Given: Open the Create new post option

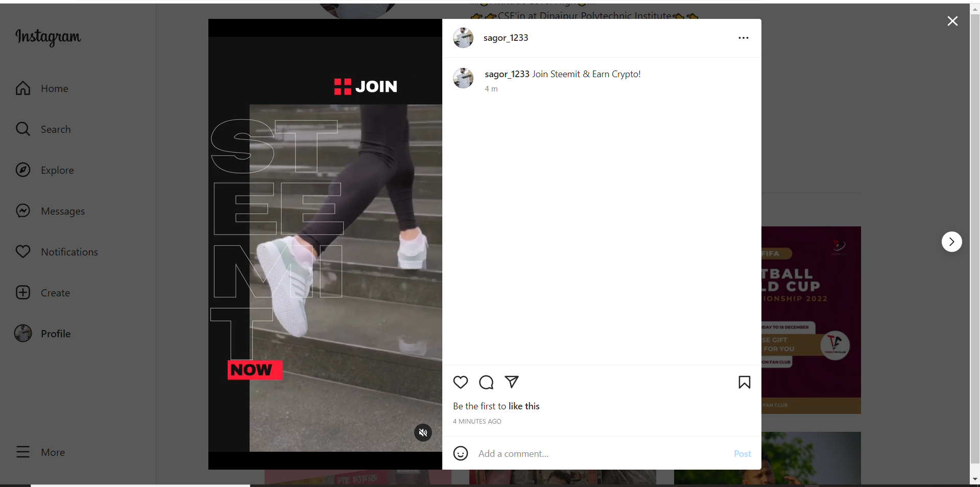Looking at the screenshot, I should pos(43,293).
